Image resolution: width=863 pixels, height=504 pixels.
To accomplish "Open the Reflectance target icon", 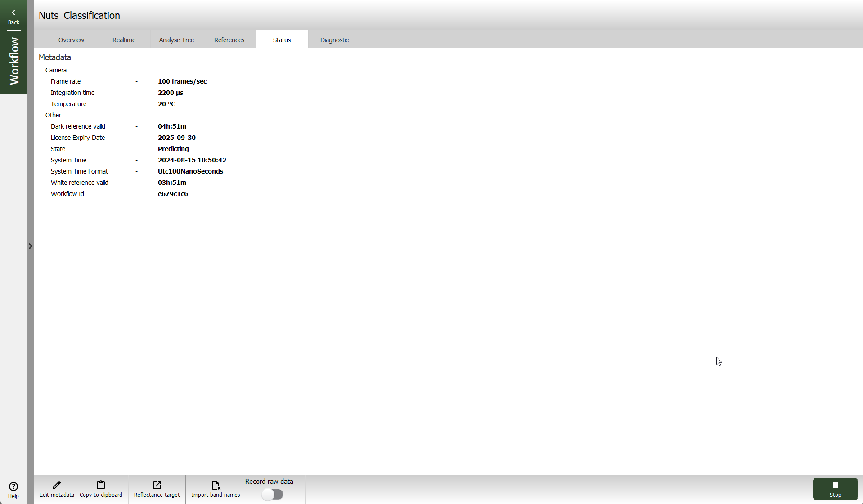I will [x=157, y=485].
